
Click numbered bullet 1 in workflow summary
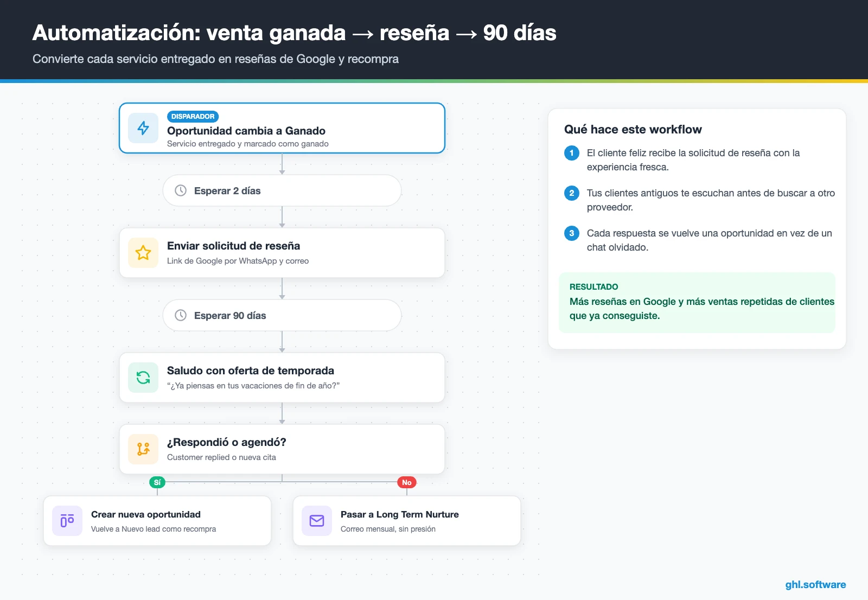[x=572, y=153]
